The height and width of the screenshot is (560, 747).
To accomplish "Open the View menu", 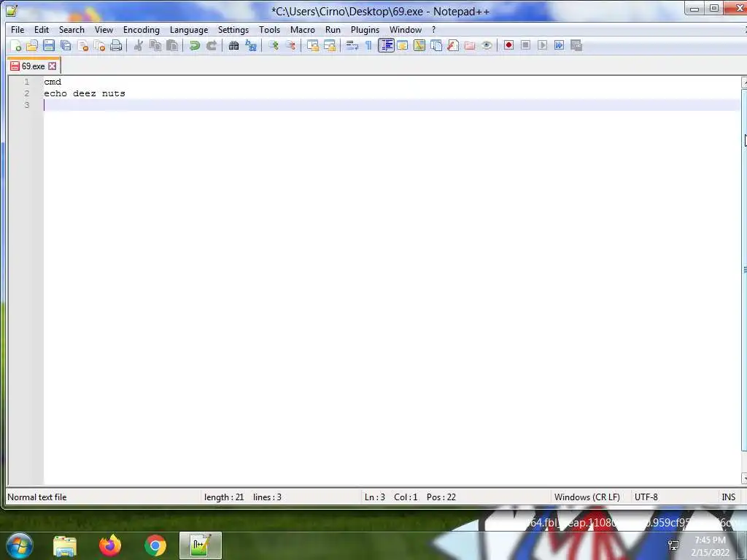I will coord(104,29).
